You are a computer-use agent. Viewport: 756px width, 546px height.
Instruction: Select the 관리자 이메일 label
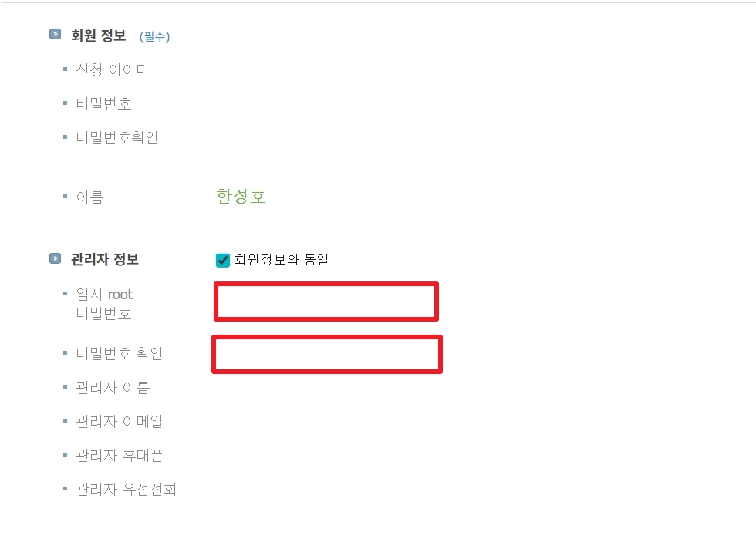coord(119,421)
